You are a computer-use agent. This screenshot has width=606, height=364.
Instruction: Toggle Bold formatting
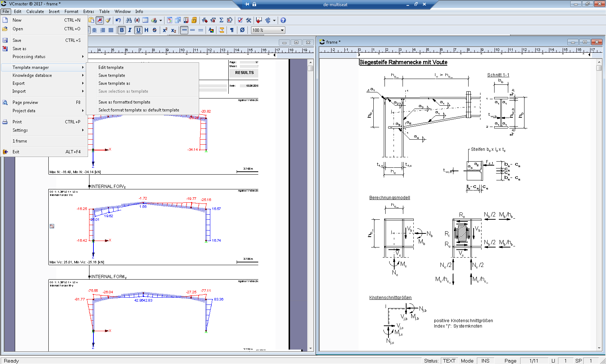coord(122,30)
